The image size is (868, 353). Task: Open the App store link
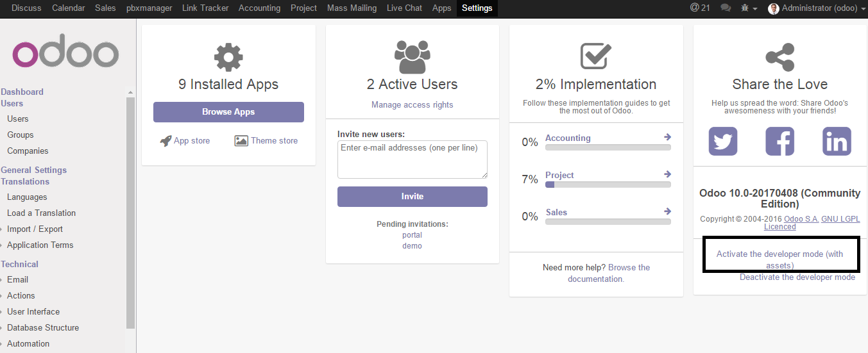192,141
